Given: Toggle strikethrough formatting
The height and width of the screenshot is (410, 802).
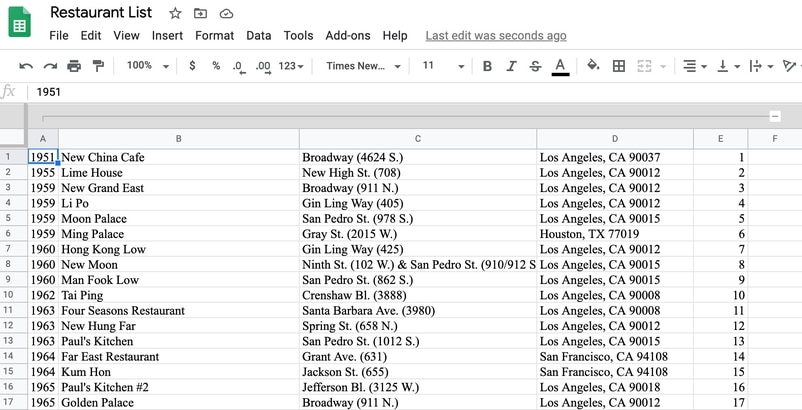Looking at the screenshot, I should click(535, 66).
